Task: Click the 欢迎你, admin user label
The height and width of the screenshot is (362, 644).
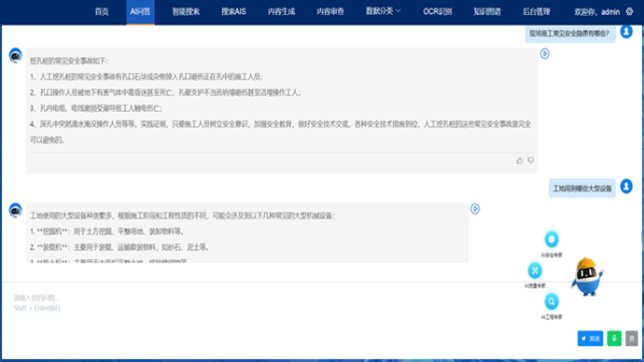Action: (596, 12)
